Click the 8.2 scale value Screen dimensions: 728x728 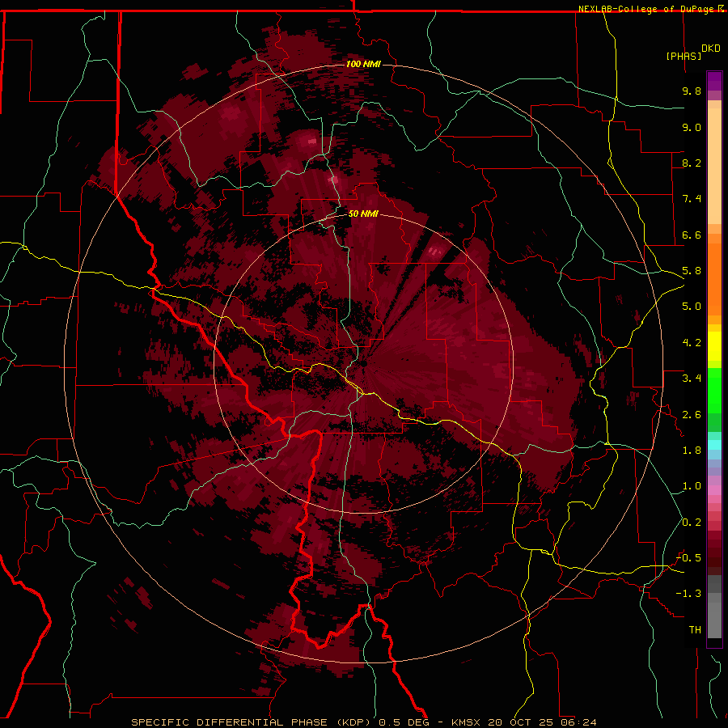(x=692, y=163)
